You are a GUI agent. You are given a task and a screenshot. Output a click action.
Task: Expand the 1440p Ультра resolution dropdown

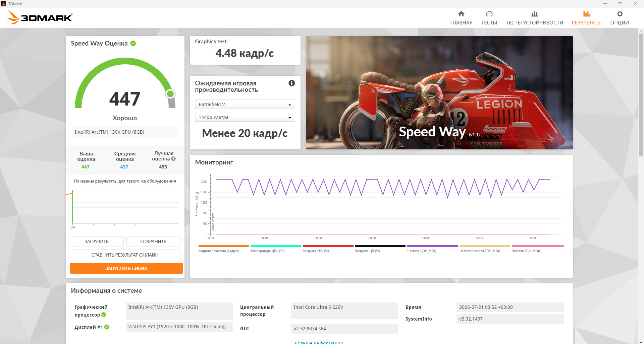(x=245, y=117)
